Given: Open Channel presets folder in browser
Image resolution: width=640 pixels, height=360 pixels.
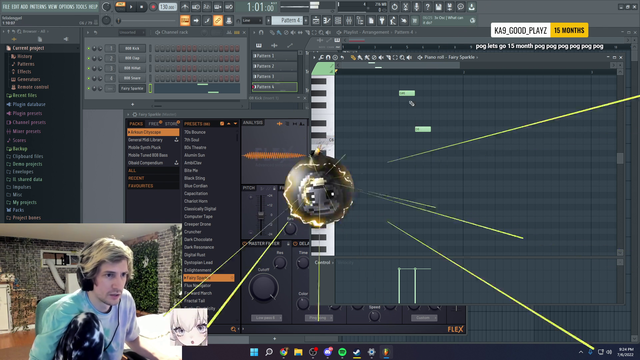Looking at the screenshot, I should tap(29, 122).
